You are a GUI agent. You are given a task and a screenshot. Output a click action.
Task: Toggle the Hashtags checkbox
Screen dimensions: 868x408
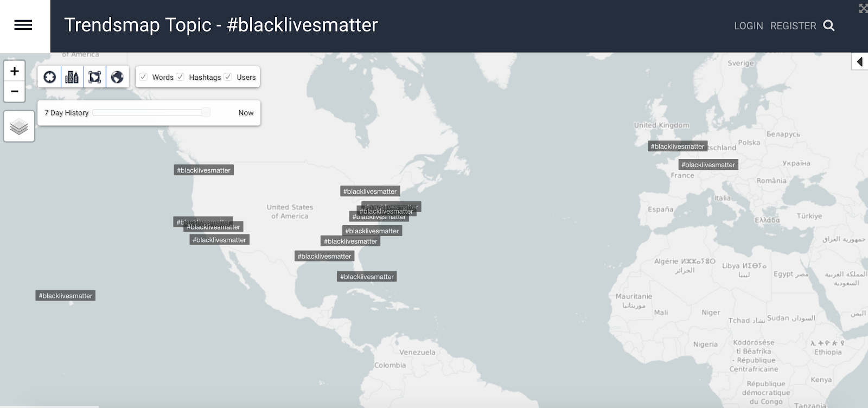180,77
